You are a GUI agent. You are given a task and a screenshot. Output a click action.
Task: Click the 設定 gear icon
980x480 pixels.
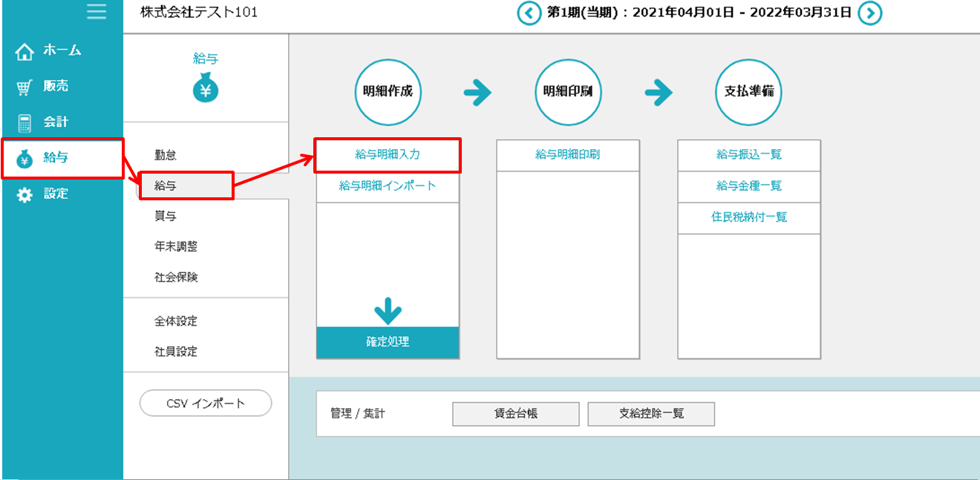tap(24, 194)
